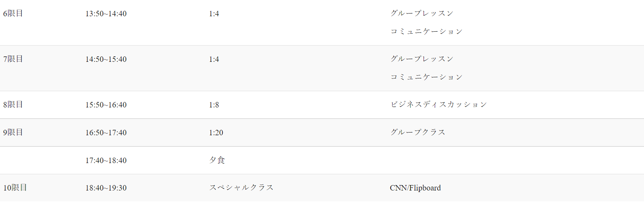Screen dimensions: 644x204
Task: Click グループレッスン in the 6限目 row
Action: (422, 13)
